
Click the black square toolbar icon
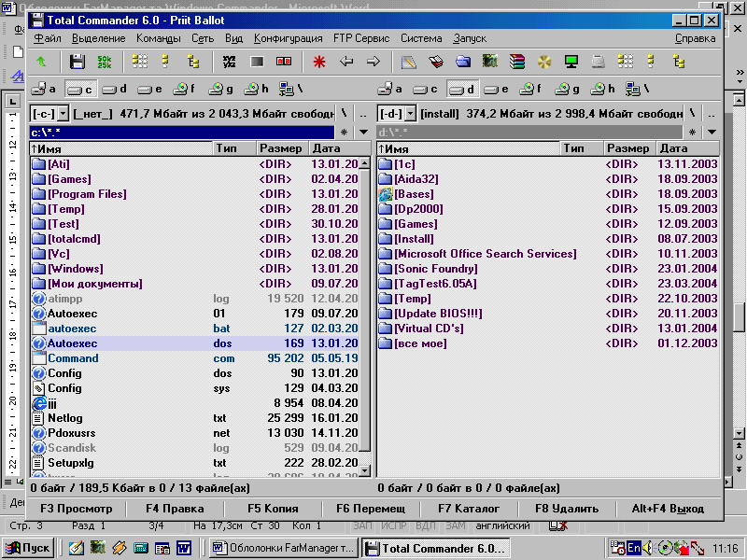tap(257, 62)
